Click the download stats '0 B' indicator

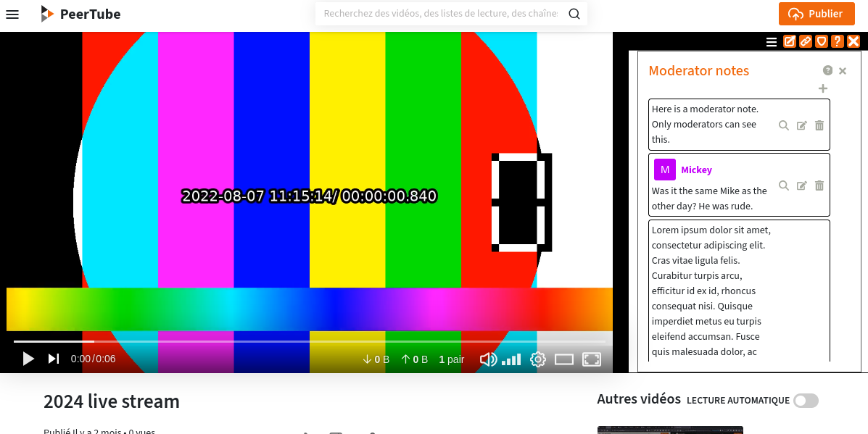click(376, 359)
